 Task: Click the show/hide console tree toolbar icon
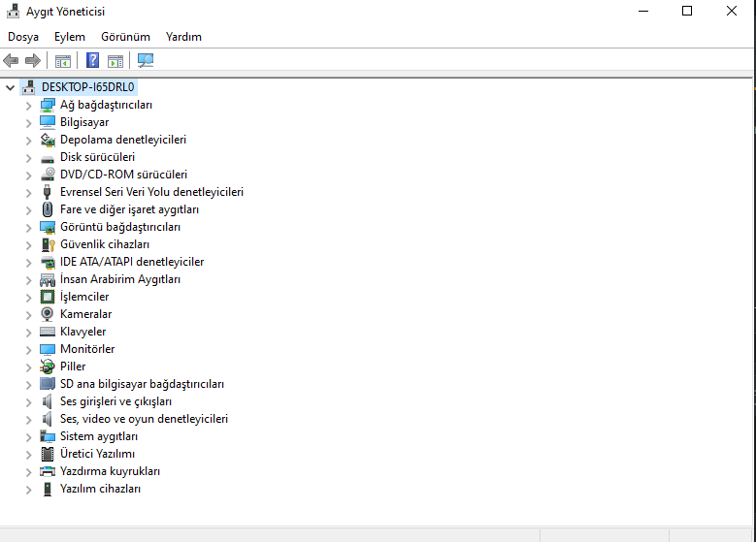pyautogui.click(x=63, y=61)
